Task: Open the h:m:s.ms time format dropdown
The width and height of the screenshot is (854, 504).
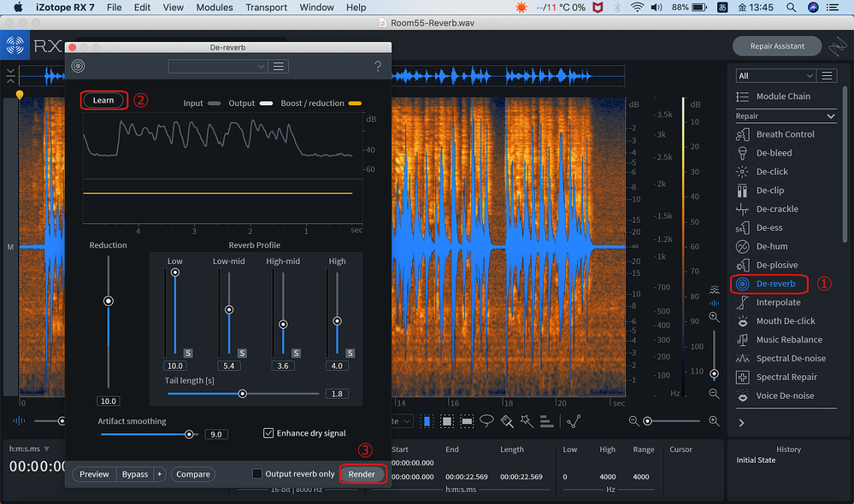Action: [29, 449]
